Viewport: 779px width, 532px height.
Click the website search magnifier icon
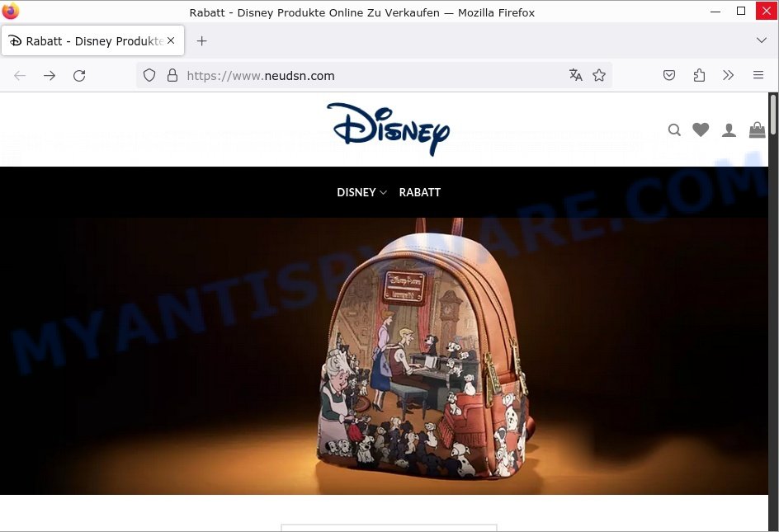click(674, 130)
